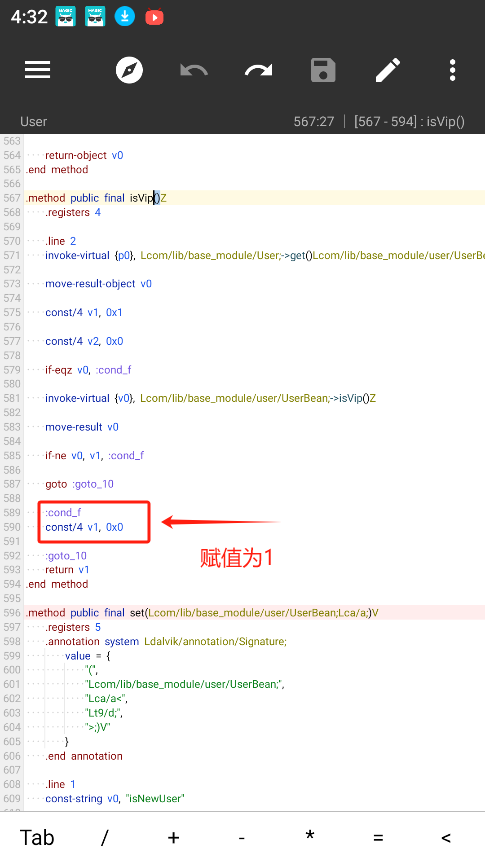Place cursor on const/4 v2, 0x0 line
Screen dimensions: 485x862
84,341
